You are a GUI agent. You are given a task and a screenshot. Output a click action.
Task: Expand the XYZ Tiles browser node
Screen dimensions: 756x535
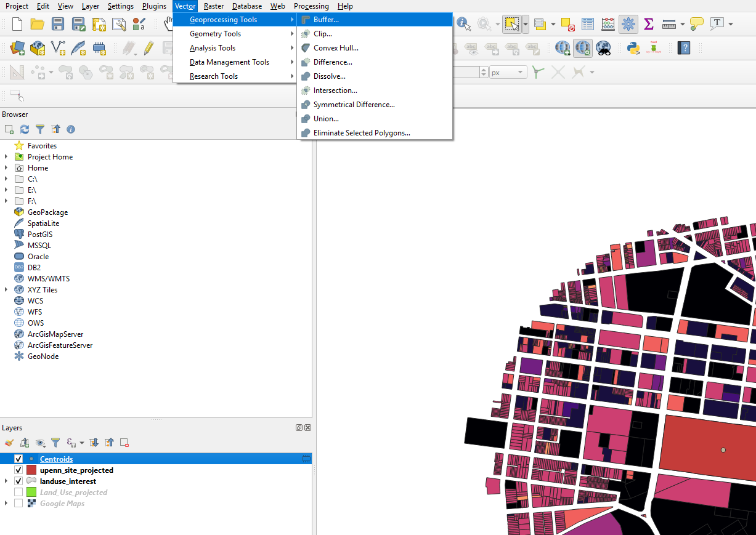point(6,290)
